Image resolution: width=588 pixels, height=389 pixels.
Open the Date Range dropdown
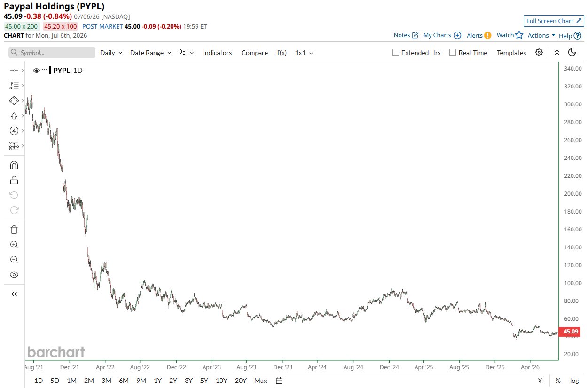coord(150,53)
